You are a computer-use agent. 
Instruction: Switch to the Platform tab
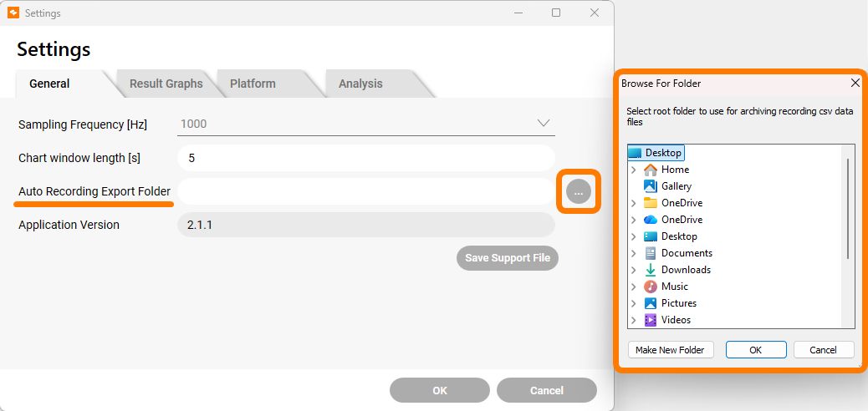(253, 84)
